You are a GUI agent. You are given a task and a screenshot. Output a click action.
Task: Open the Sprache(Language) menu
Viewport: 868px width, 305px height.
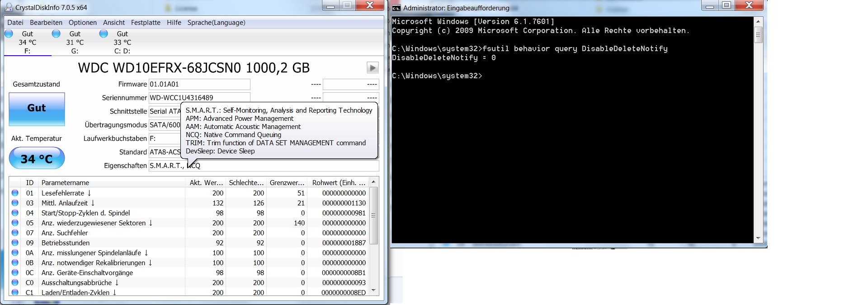[x=217, y=23]
